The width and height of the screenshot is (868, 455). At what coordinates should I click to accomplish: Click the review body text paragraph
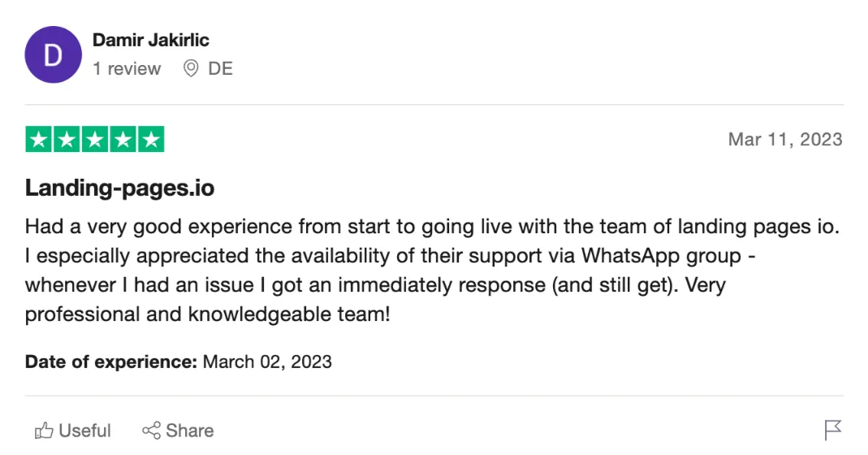(x=432, y=270)
